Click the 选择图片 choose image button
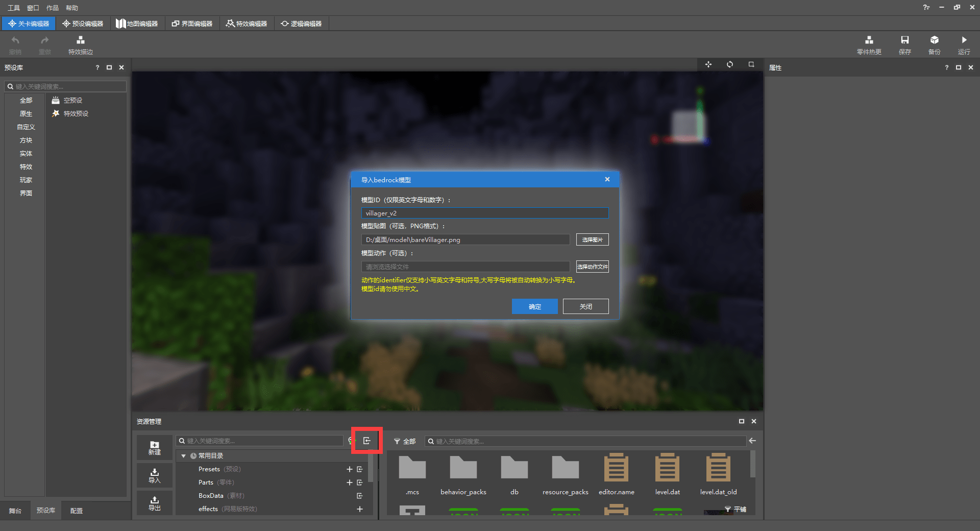The height and width of the screenshot is (531, 980). tap(592, 239)
